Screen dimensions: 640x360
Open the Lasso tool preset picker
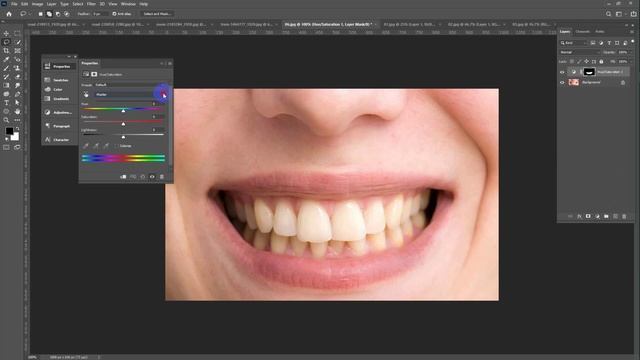click(25, 14)
